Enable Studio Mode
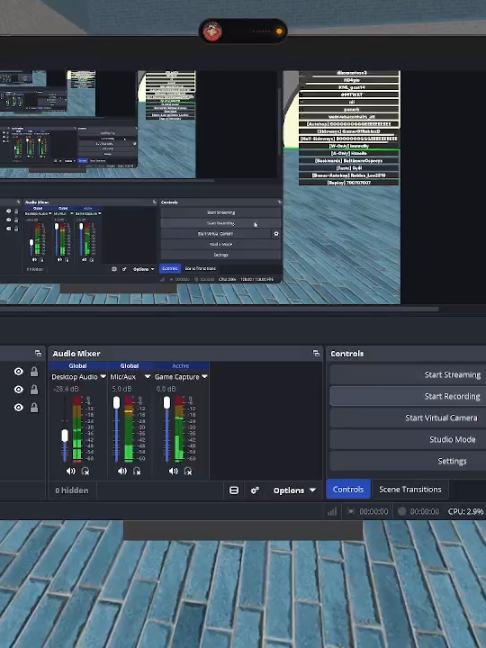This screenshot has width=486, height=648. 408,439
